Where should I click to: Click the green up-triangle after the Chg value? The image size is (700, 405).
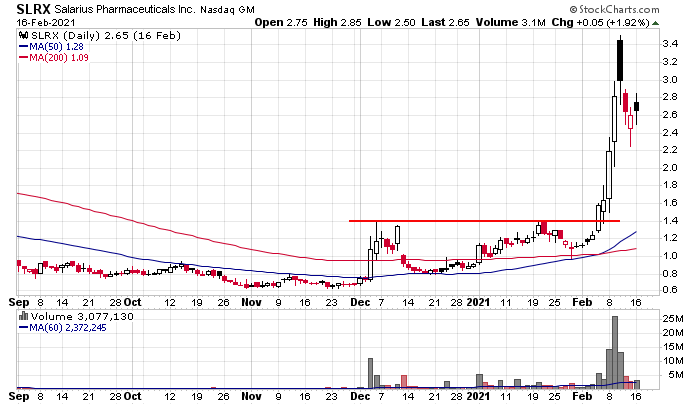tap(655, 23)
